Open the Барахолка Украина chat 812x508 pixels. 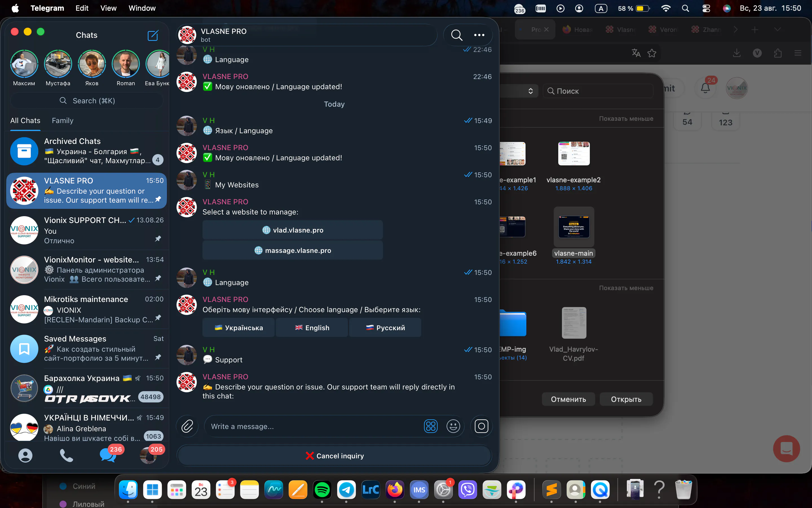[87, 388]
